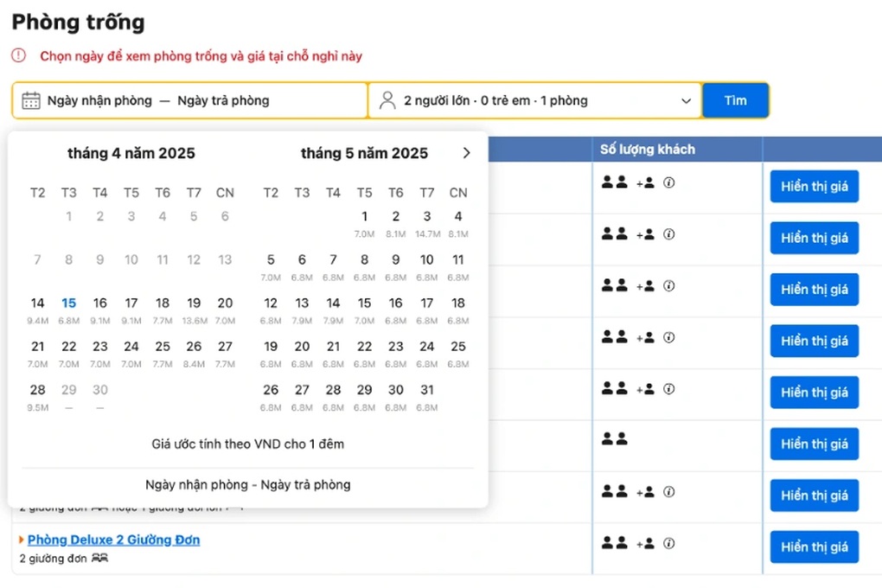Click the info icon in first guest row

click(x=668, y=182)
